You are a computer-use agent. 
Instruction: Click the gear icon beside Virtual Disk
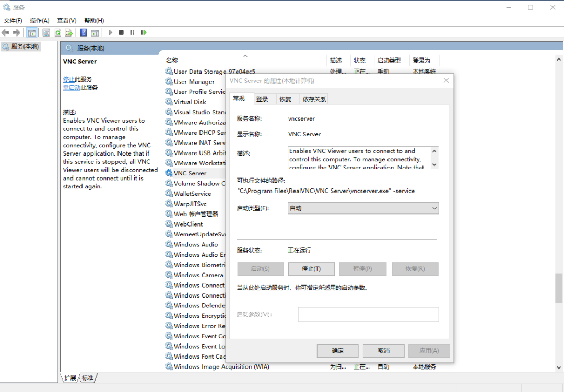169,102
